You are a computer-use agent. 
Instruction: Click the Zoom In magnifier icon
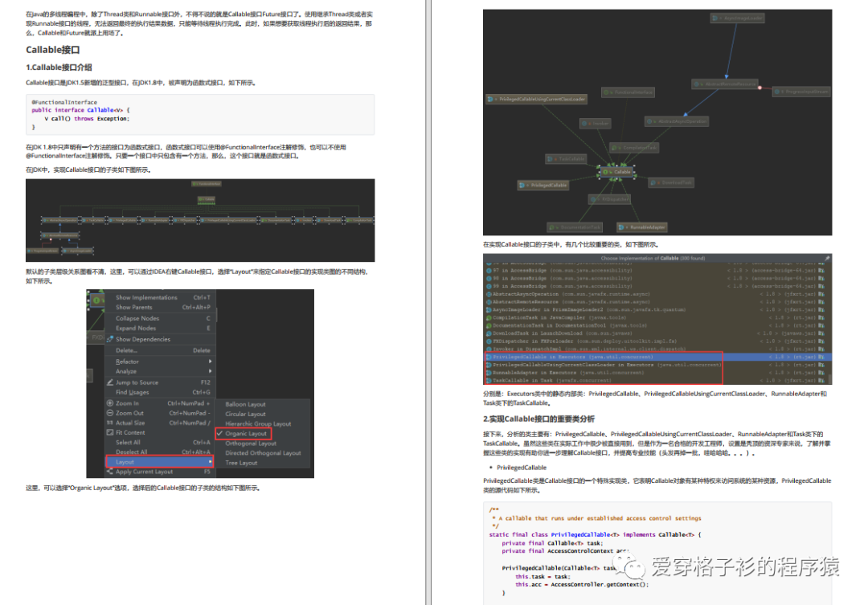click(109, 403)
